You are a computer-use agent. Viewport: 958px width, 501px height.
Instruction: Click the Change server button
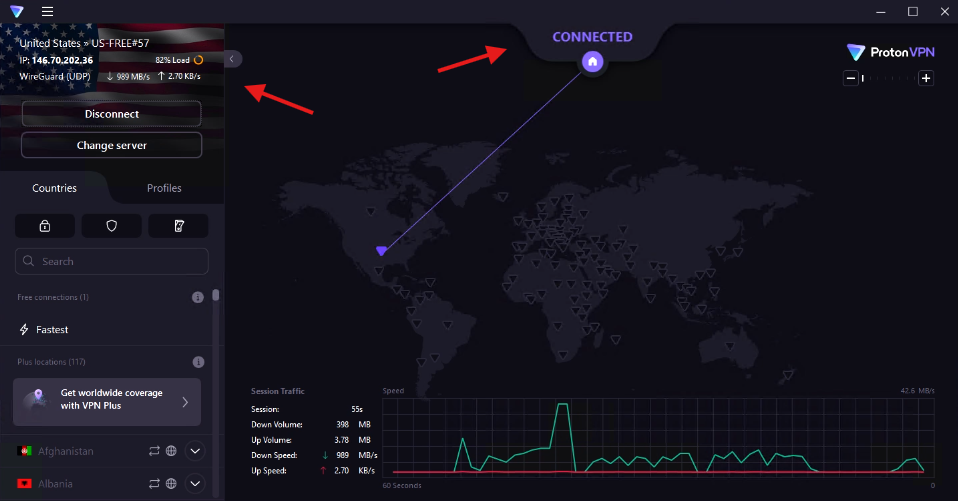[x=111, y=145]
